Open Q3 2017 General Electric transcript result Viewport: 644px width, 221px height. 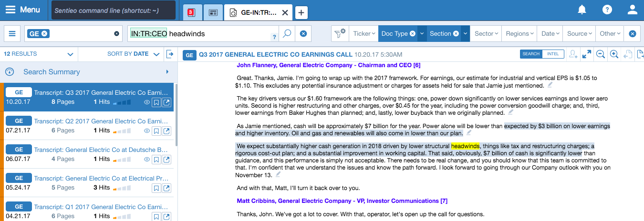point(101,92)
